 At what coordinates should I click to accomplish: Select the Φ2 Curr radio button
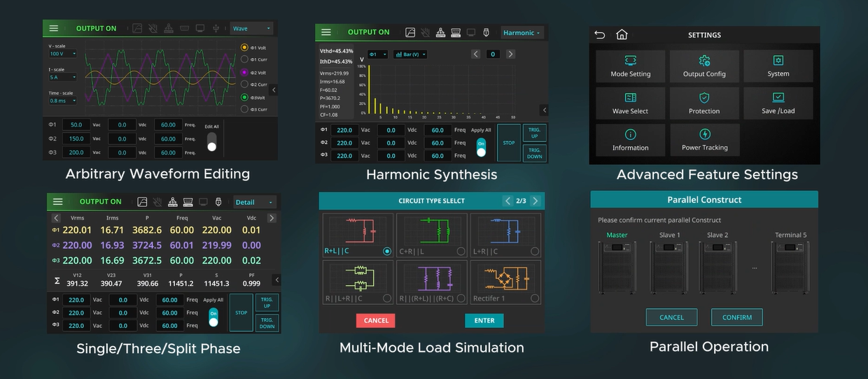click(x=244, y=85)
